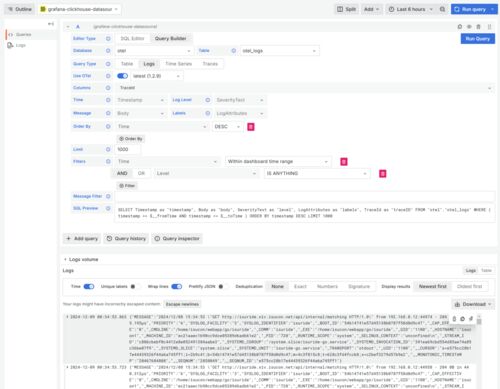The image size is (500, 389).
Task: Open the Filters info tooltip icon
Action: [108, 161]
